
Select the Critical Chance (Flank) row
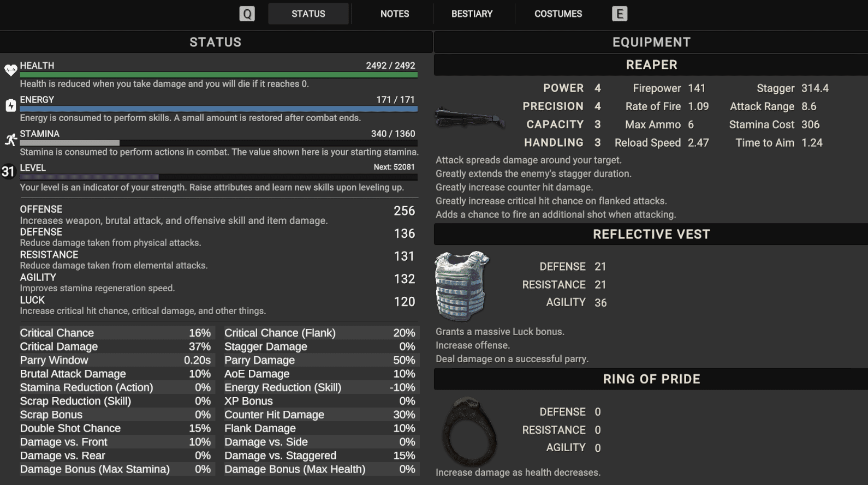(320, 333)
